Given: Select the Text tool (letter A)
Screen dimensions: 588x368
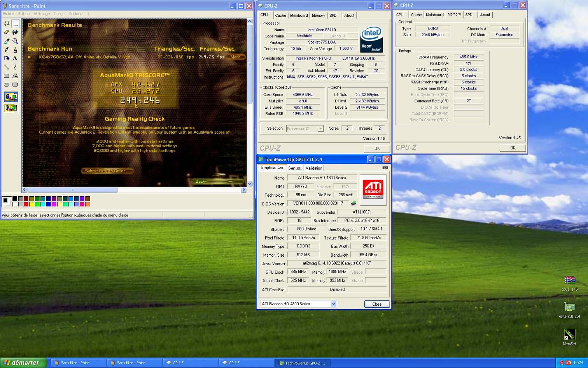Looking at the screenshot, I should pos(15,58).
